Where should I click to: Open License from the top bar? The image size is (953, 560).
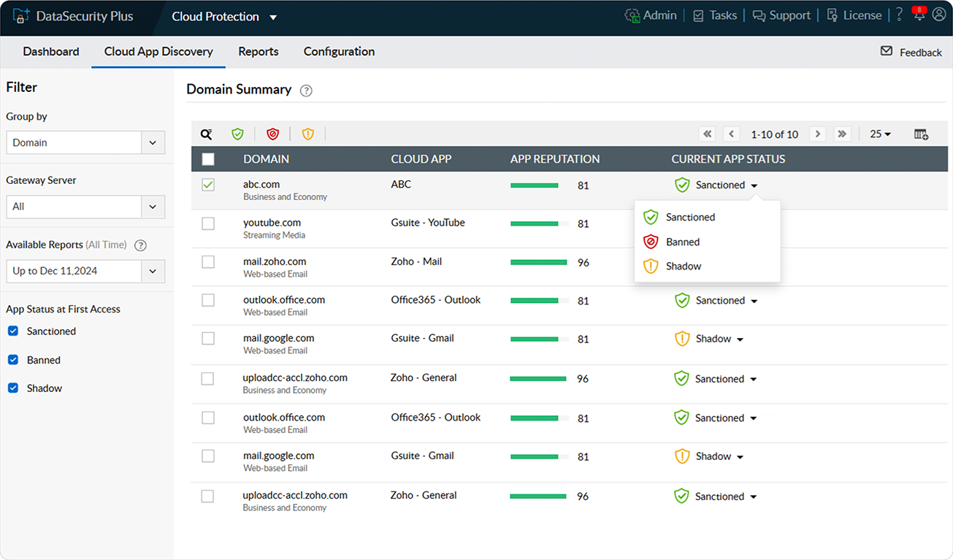(854, 15)
